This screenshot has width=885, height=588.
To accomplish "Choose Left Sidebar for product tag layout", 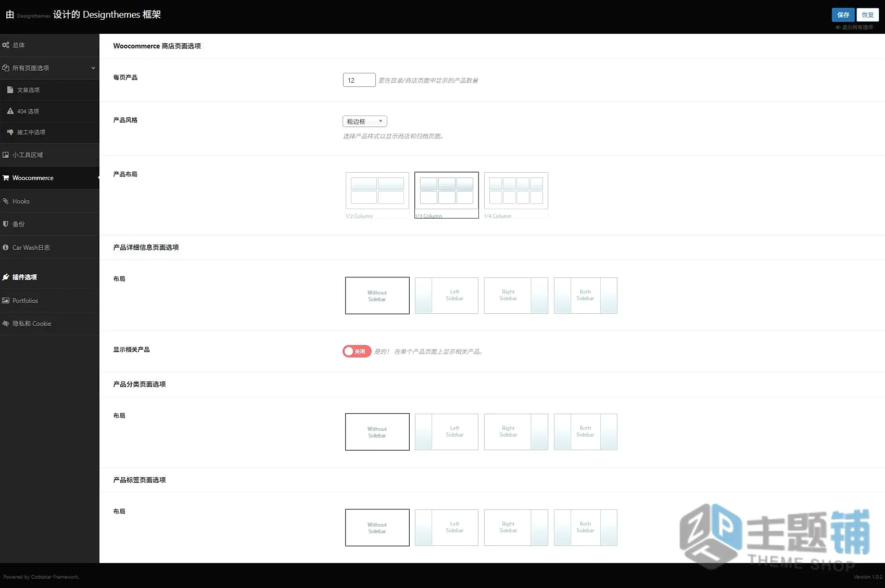I will tap(447, 528).
